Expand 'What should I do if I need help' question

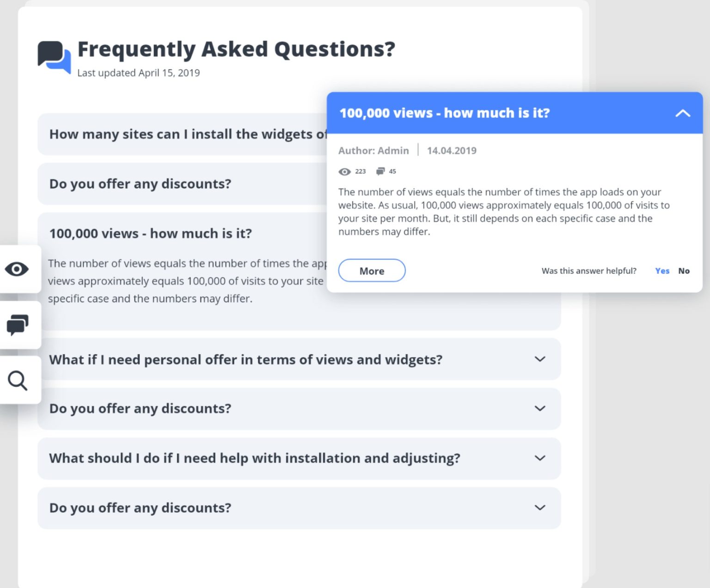tap(539, 458)
